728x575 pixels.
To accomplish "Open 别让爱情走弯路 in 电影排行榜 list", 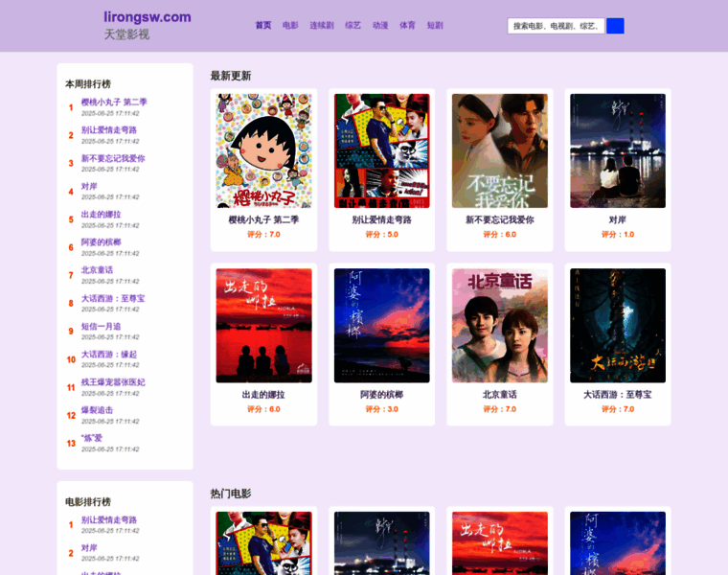I will 109,519.
